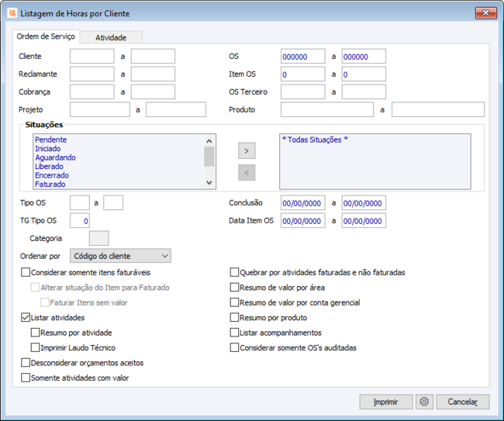Click the Data Item OS end date
504x421 pixels.
364,220
